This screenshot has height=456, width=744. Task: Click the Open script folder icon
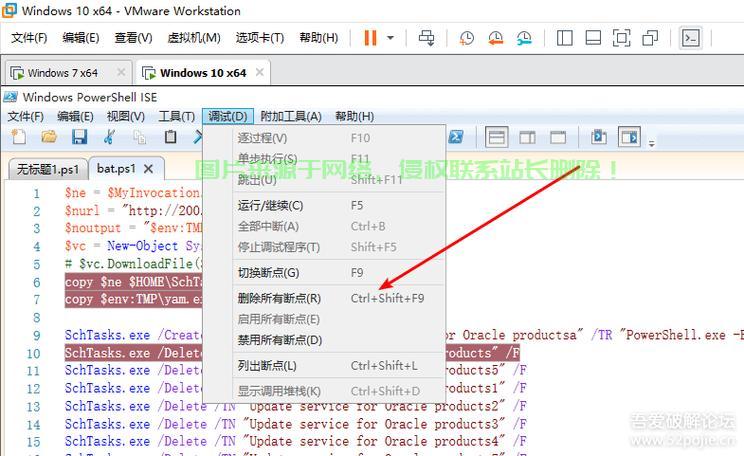click(x=49, y=137)
